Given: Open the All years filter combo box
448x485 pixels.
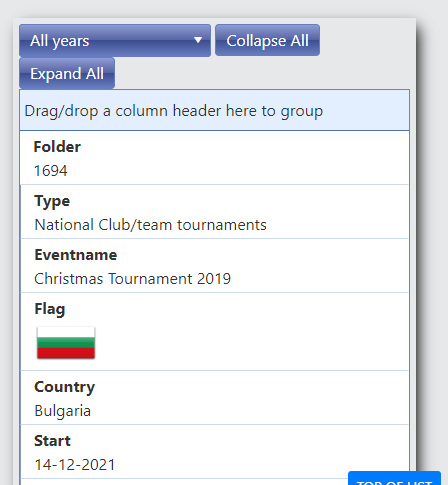Looking at the screenshot, I should point(115,40).
